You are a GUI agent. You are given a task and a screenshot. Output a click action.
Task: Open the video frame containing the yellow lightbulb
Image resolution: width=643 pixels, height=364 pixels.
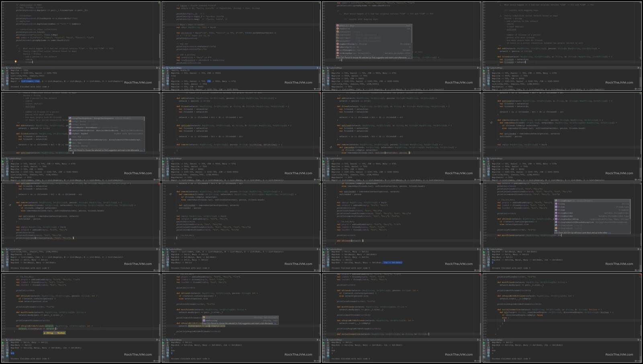80,46
